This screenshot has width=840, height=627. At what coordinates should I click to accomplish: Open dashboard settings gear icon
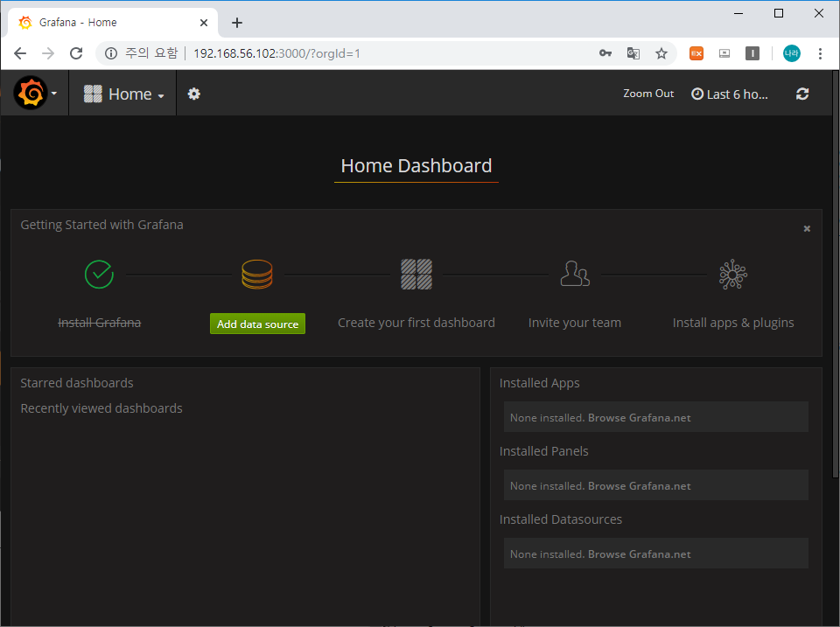point(194,94)
